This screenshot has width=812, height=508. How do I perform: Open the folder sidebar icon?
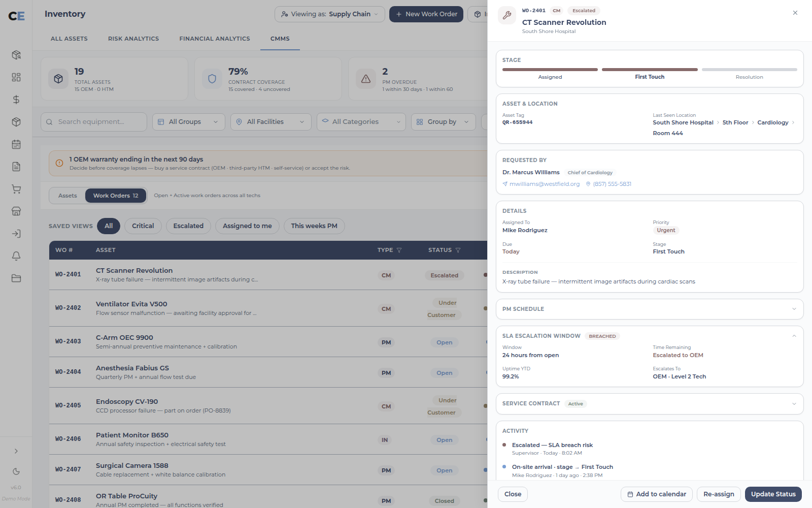pos(16,278)
